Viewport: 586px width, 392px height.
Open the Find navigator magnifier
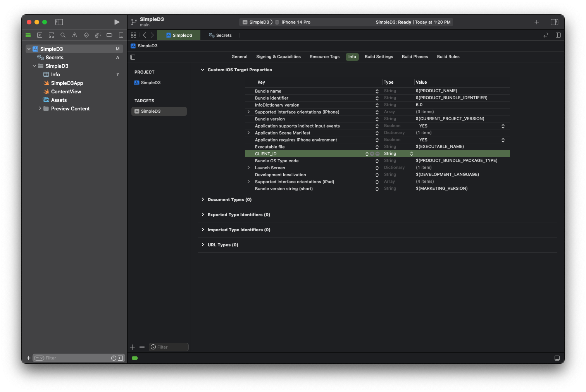pos(63,35)
